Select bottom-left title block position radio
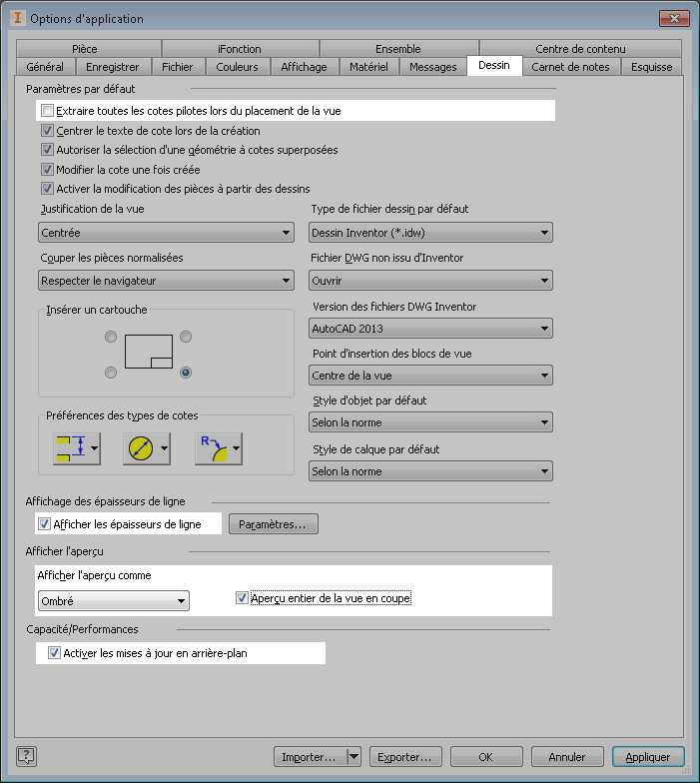Screen dimensions: 700x783 click(111, 373)
